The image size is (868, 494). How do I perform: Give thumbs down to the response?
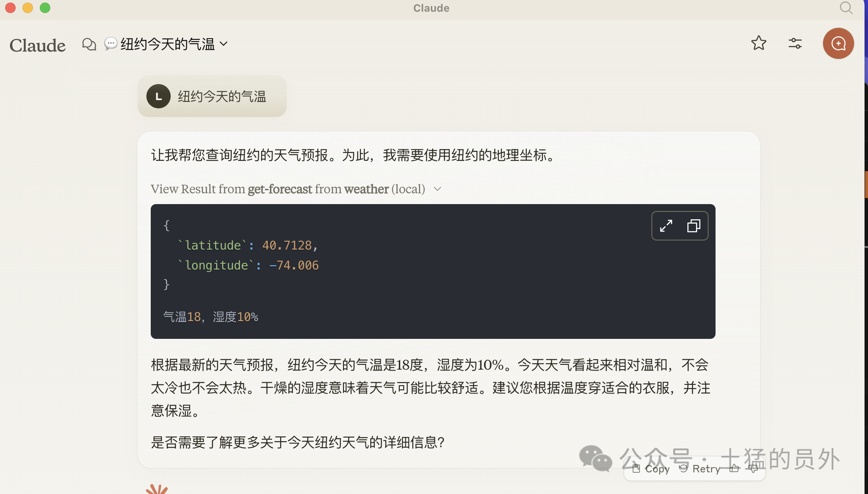tap(753, 468)
